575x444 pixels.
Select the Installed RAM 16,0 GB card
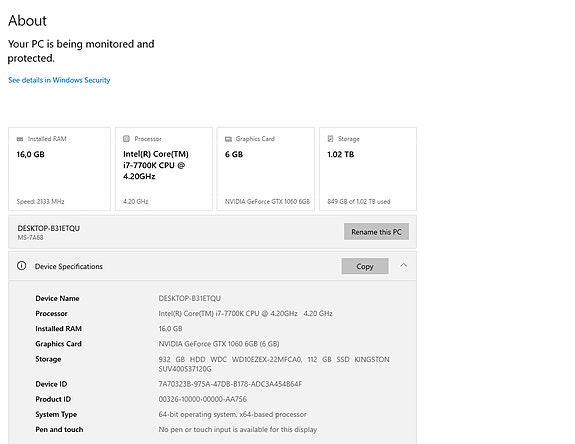tap(59, 169)
